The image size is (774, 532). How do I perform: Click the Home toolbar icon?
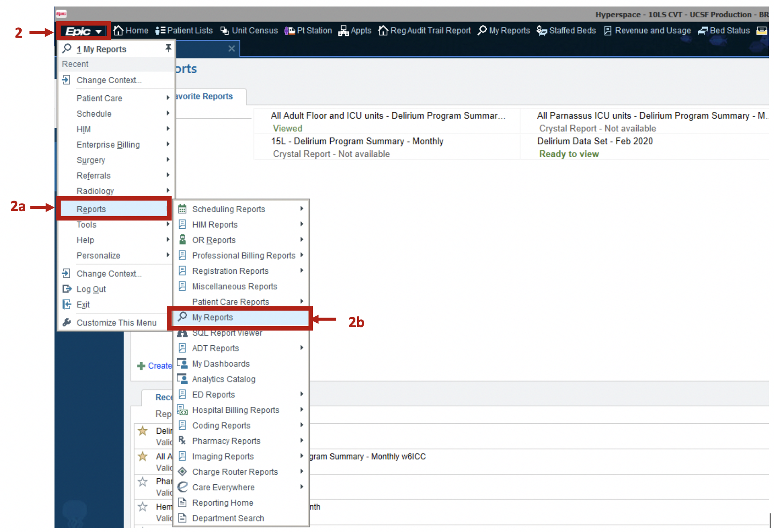[x=131, y=31]
